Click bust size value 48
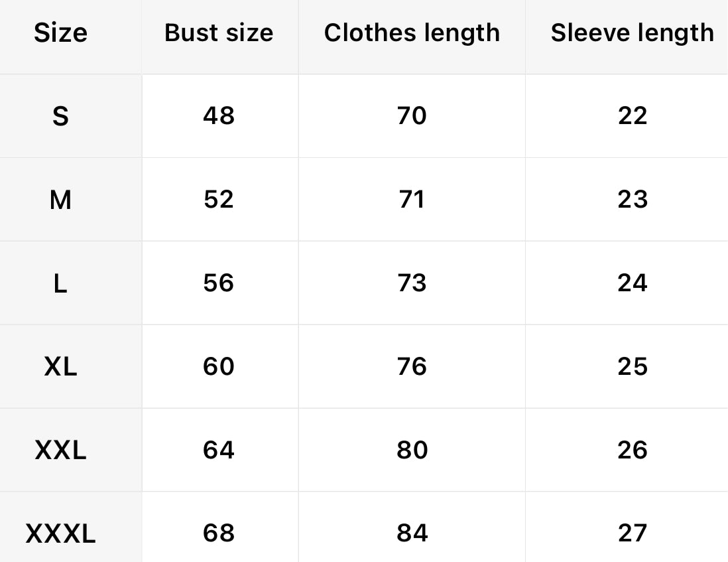Image resolution: width=728 pixels, height=562 pixels. pyautogui.click(x=219, y=116)
